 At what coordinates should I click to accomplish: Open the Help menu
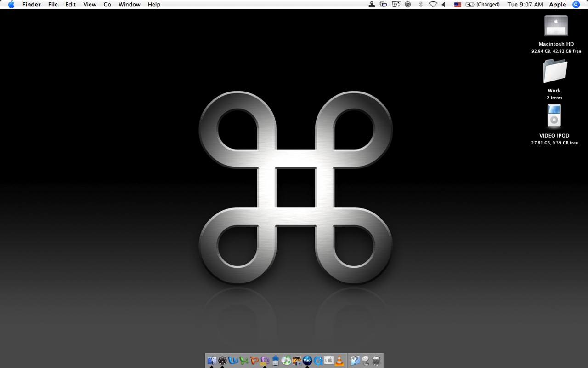(x=154, y=5)
